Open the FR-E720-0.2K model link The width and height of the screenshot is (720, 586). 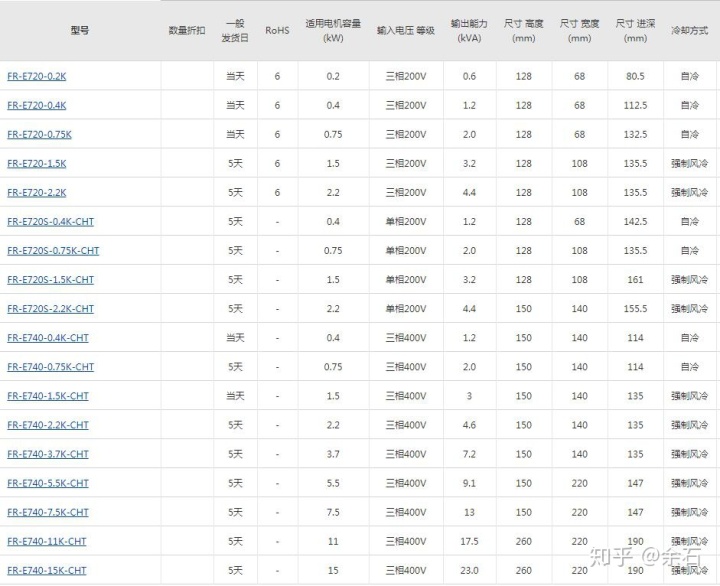coord(37,76)
